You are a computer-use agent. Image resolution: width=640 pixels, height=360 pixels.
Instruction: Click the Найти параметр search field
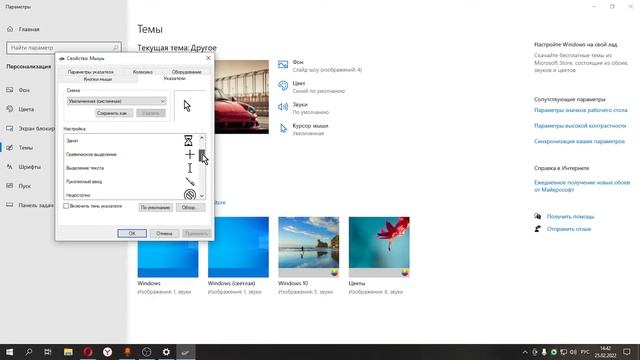tap(64, 48)
